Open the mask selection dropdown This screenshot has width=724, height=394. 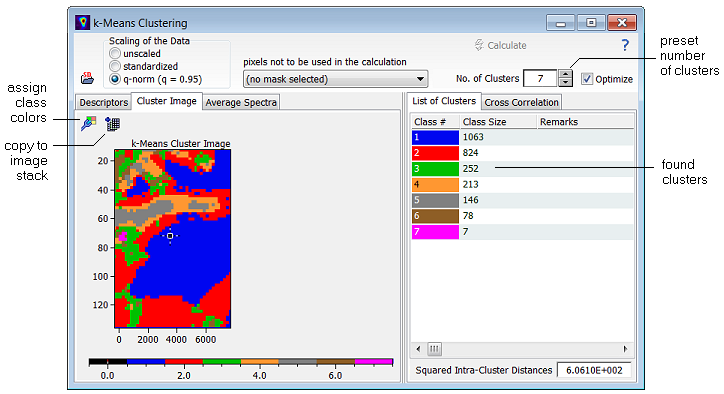335,79
